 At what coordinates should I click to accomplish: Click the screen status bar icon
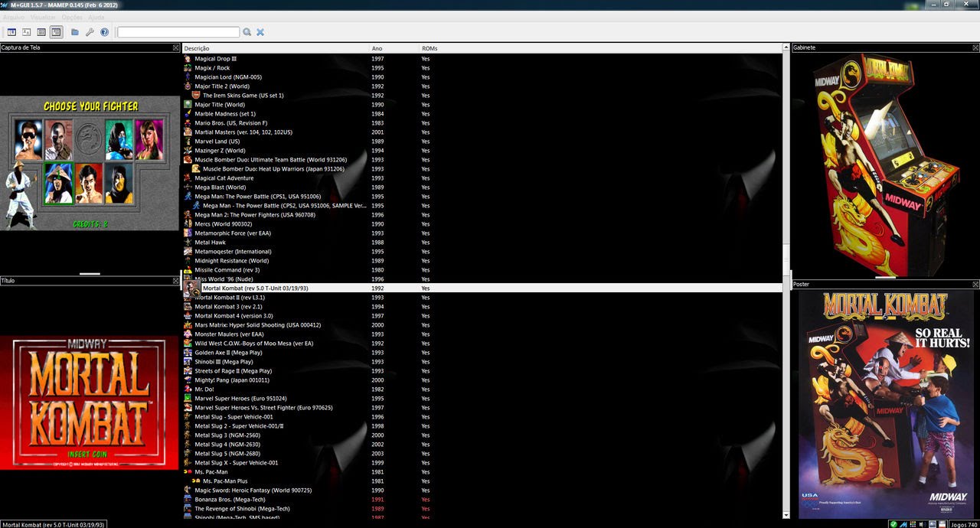pos(931,524)
